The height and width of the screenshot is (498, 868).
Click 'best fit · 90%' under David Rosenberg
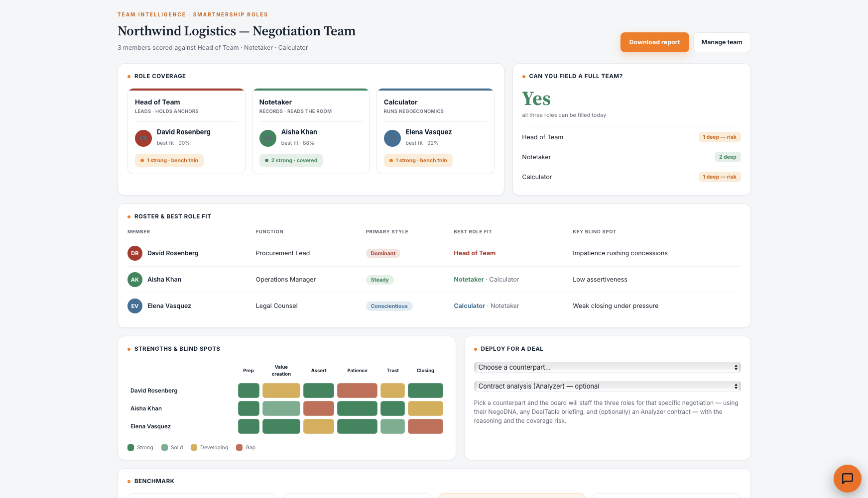pyautogui.click(x=173, y=143)
